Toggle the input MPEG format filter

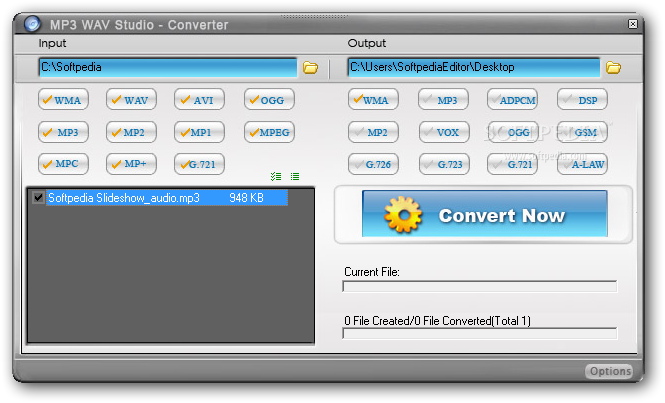(269, 132)
